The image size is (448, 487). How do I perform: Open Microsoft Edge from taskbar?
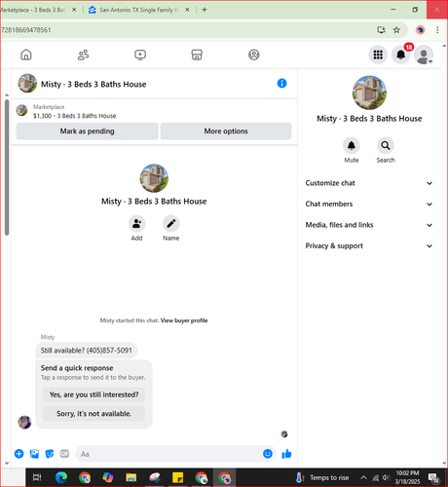pyautogui.click(x=61, y=477)
